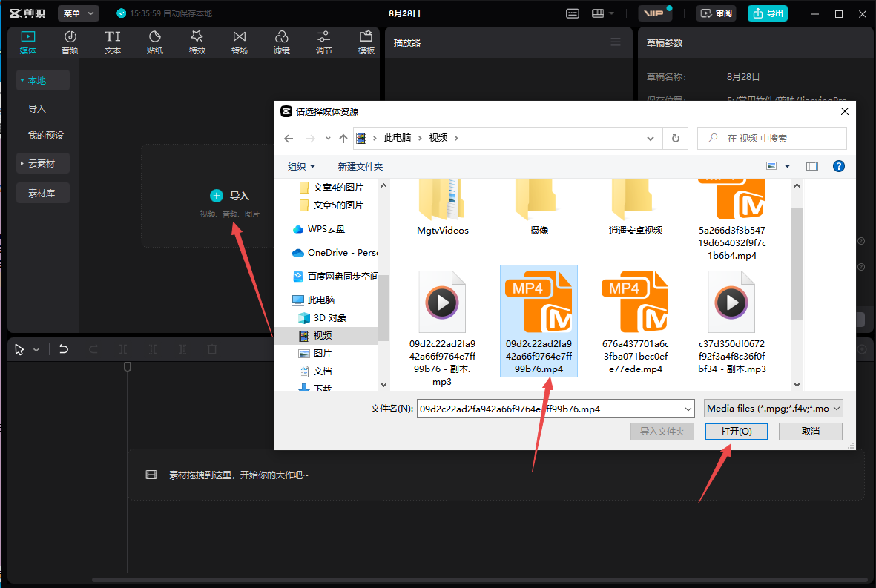Switch to the 音频 tab
876x588 pixels.
70,42
